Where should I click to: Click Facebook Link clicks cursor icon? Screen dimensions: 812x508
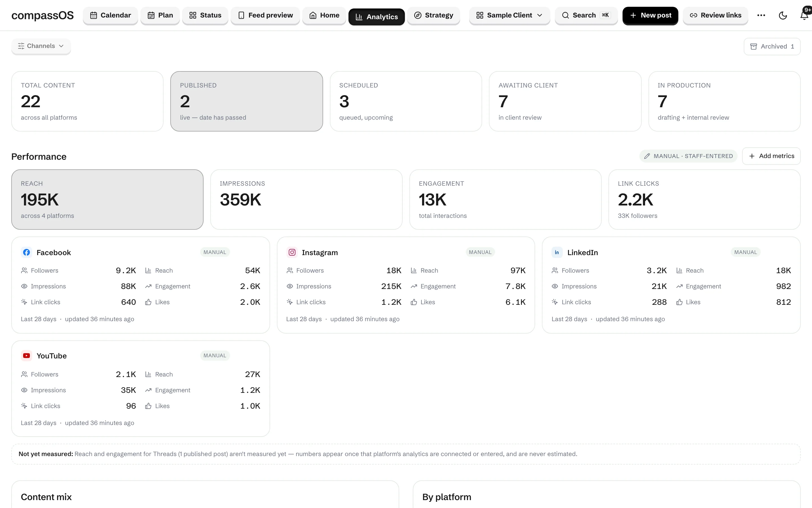(24, 302)
